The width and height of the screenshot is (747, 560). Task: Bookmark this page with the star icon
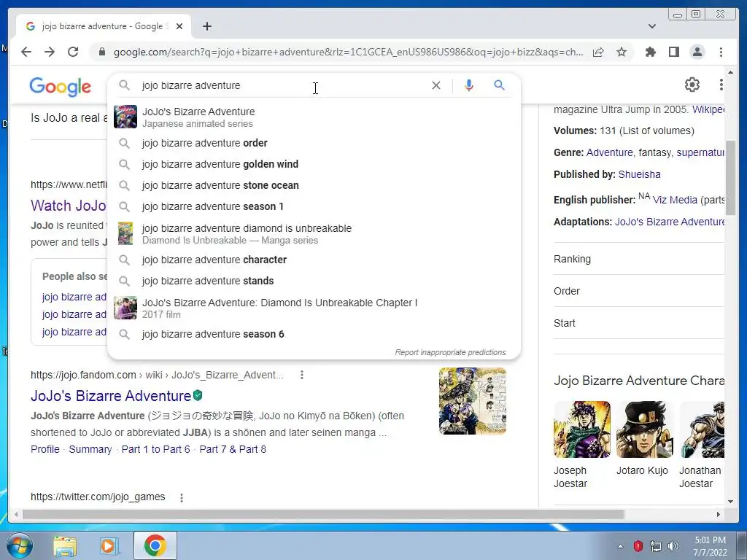622,52
